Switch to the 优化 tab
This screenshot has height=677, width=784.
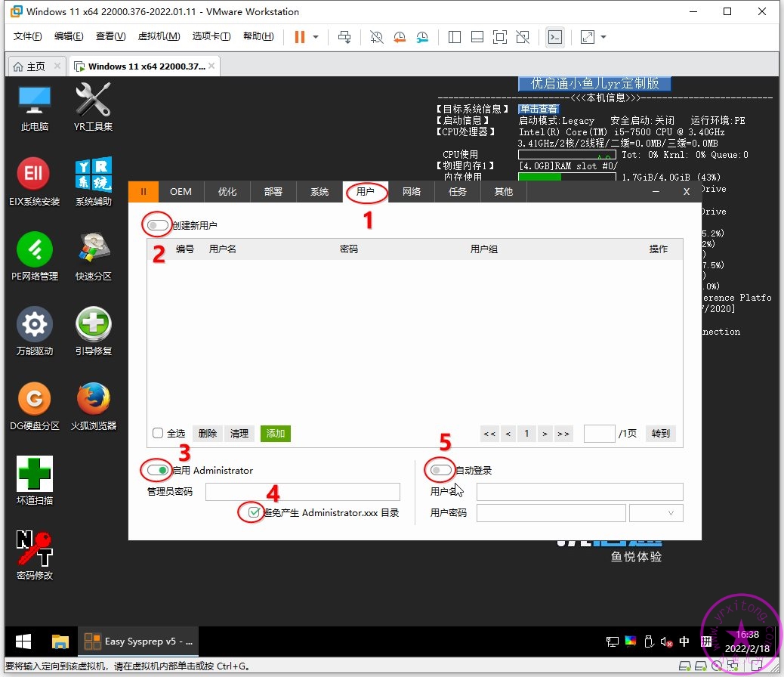tap(227, 192)
